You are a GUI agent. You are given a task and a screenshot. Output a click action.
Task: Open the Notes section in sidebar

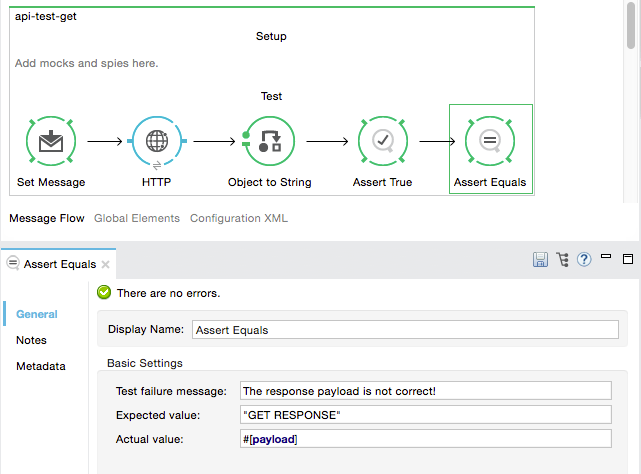click(31, 340)
